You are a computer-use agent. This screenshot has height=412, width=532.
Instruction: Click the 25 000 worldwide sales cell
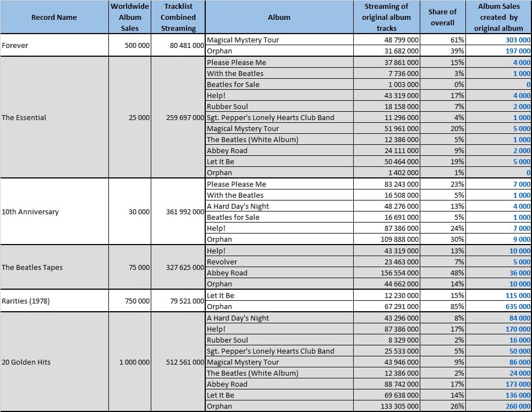130,117
